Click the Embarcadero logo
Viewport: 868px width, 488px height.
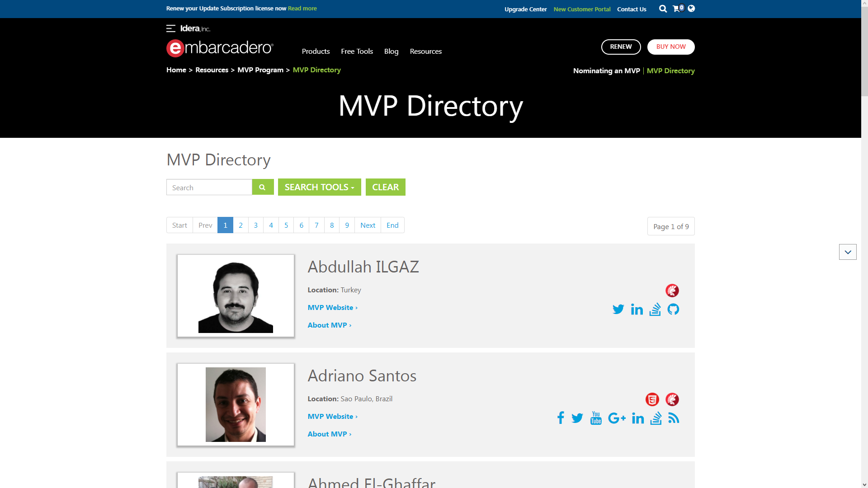click(x=220, y=48)
